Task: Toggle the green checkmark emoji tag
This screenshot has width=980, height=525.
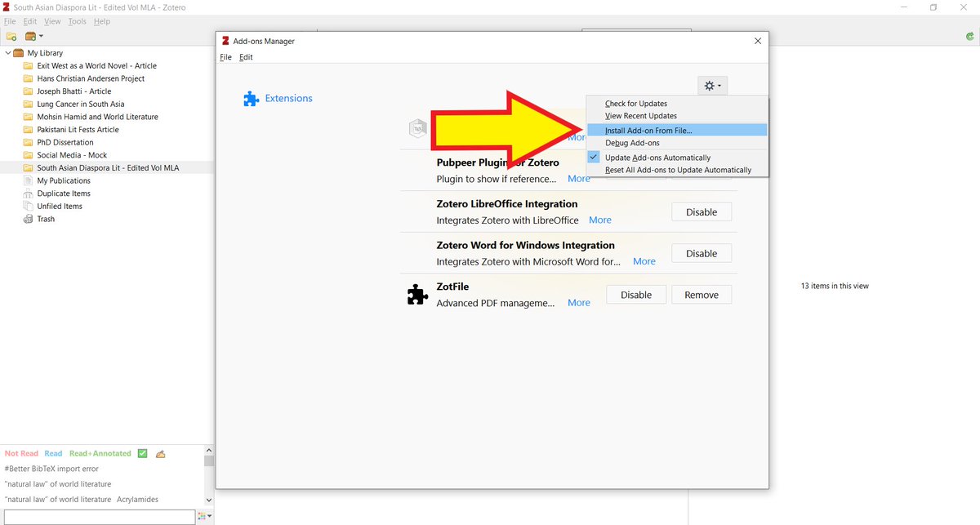Action: click(x=142, y=453)
